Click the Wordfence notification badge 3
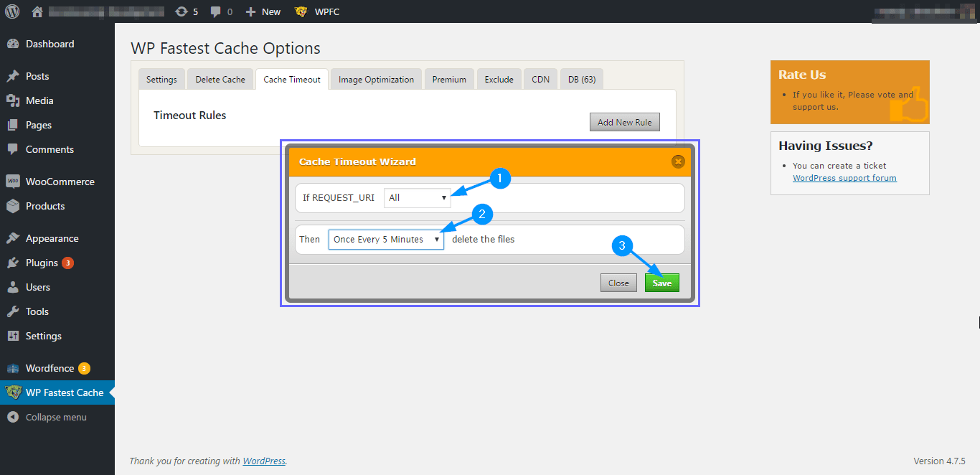Viewport: 980px width, 475px height. click(x=84, y=368)
